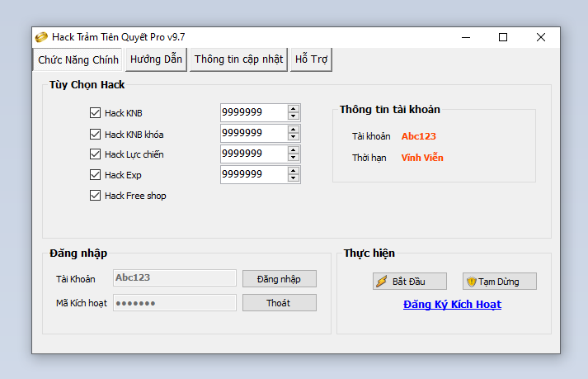Toggle the Hack KNB checkbox
The height and width of the screenshot is (379, 588).
point(95,113)
